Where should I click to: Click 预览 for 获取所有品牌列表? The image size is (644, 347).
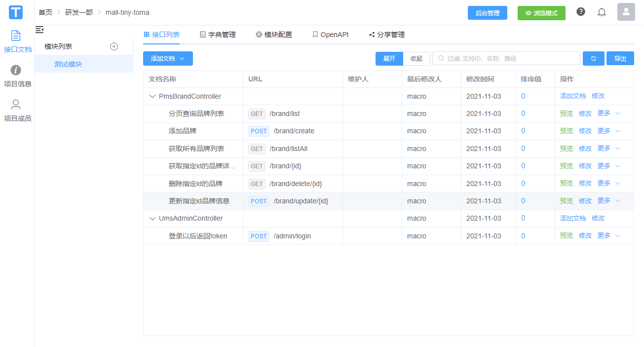567,149
